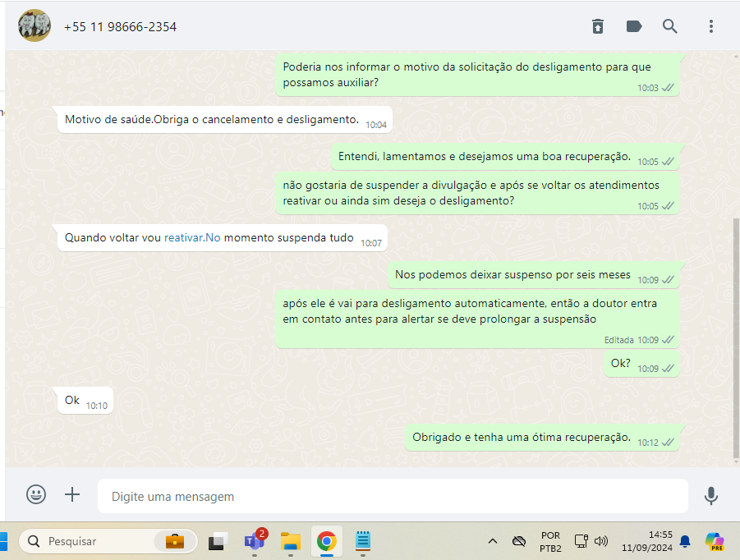Open the contact profile picture

[x=34, y=26]
